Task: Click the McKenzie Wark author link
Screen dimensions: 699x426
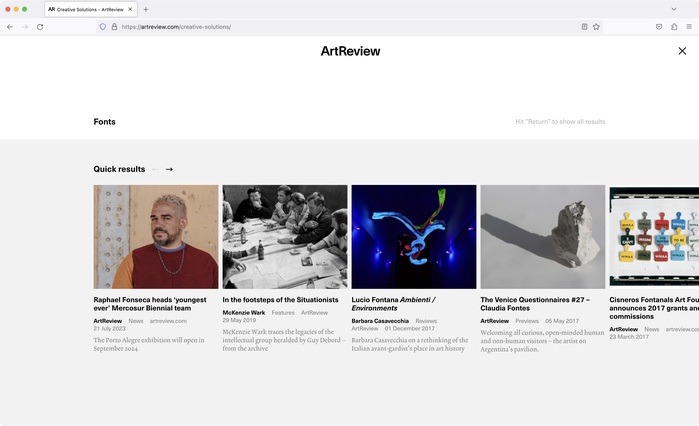Action: click(x=244, y=313)
